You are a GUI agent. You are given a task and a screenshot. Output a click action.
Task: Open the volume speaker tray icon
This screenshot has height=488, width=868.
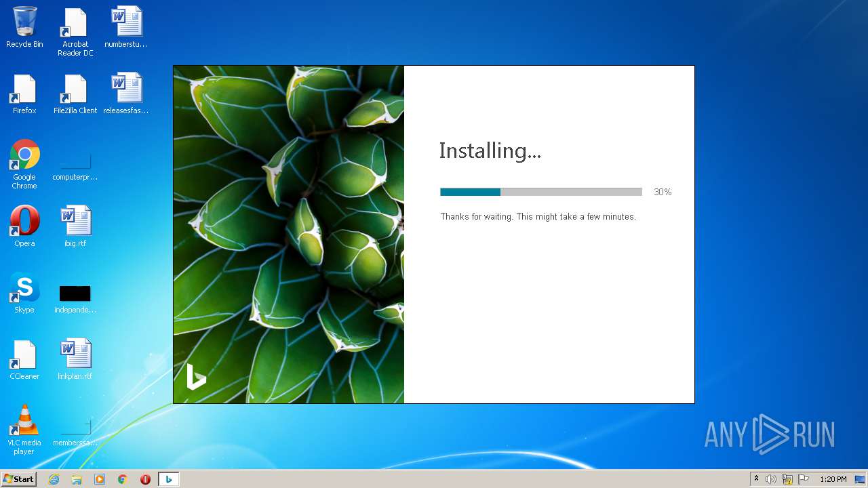771,479
